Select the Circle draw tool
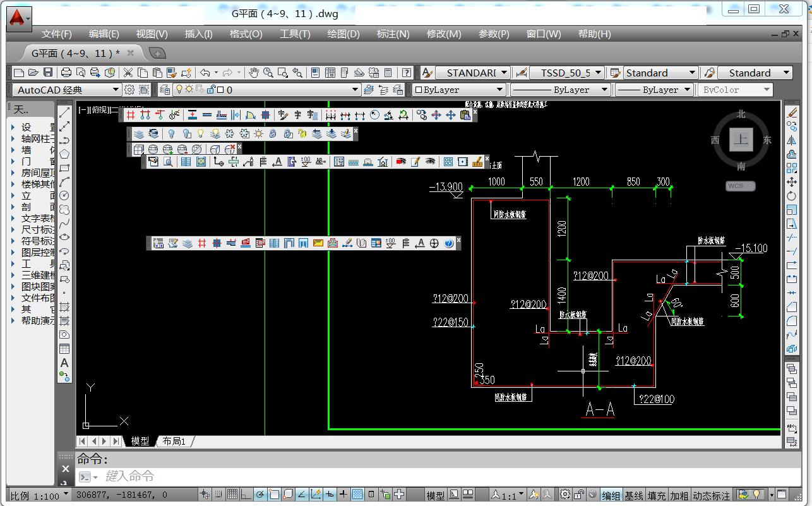The height and width of the screenshot is (506, 812). tap(64, 196)
